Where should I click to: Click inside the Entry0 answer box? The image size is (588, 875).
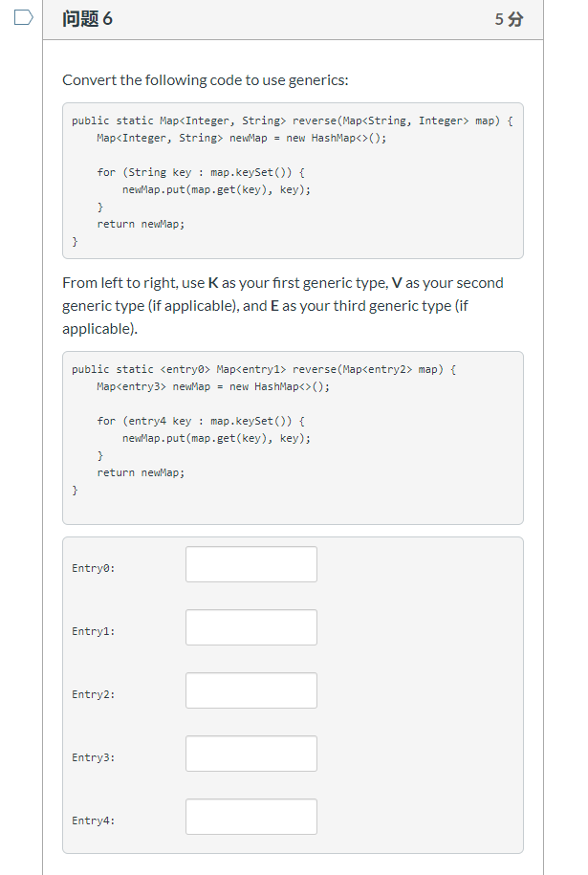[250, 564]
